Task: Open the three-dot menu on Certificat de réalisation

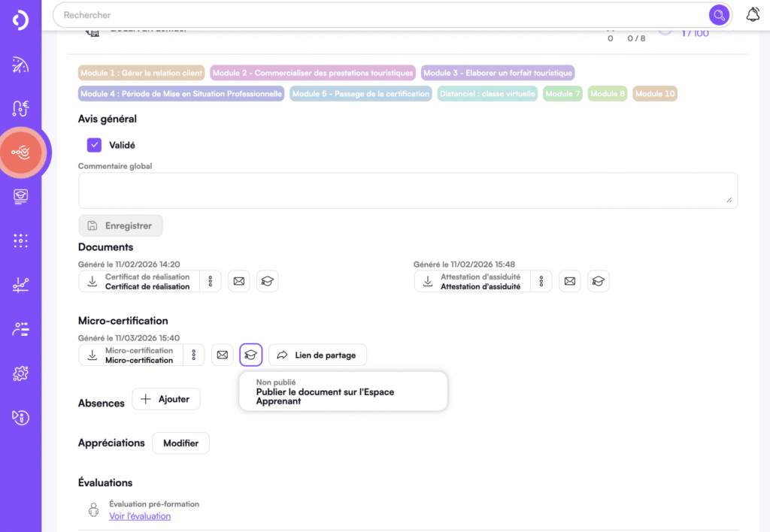Action: coord(210,280)
